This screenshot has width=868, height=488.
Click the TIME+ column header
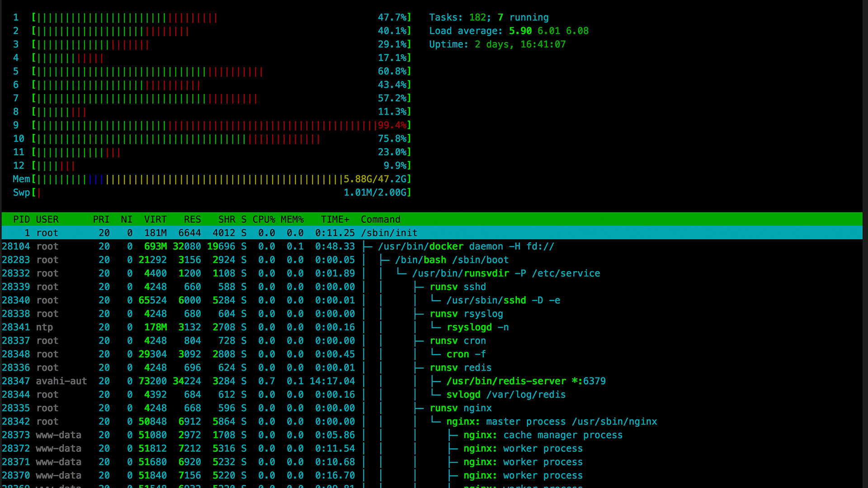click(x=335, y=220)
